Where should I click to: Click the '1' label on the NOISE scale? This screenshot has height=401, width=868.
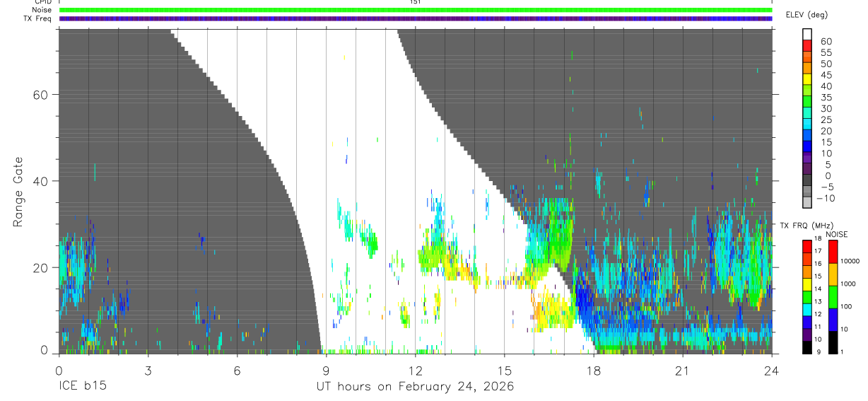[841, 352]
